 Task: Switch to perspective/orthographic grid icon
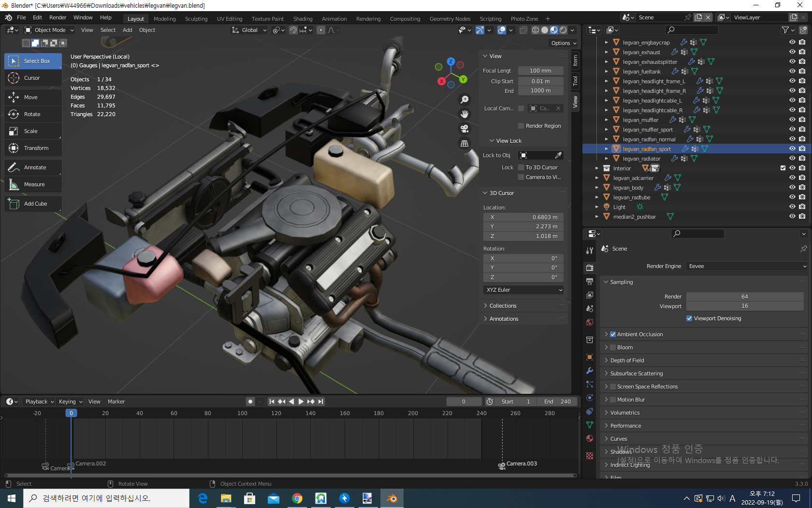coord(464,144)
